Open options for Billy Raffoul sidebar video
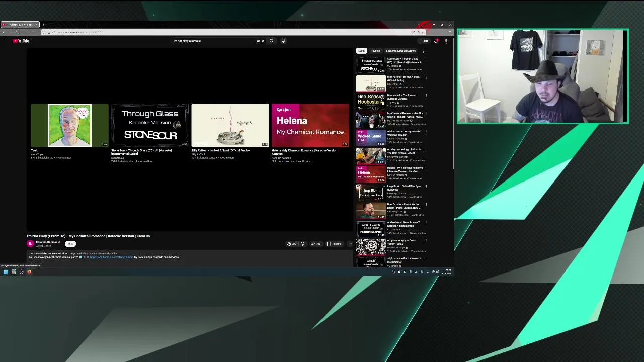644x362 pixels. click(426, 77)
